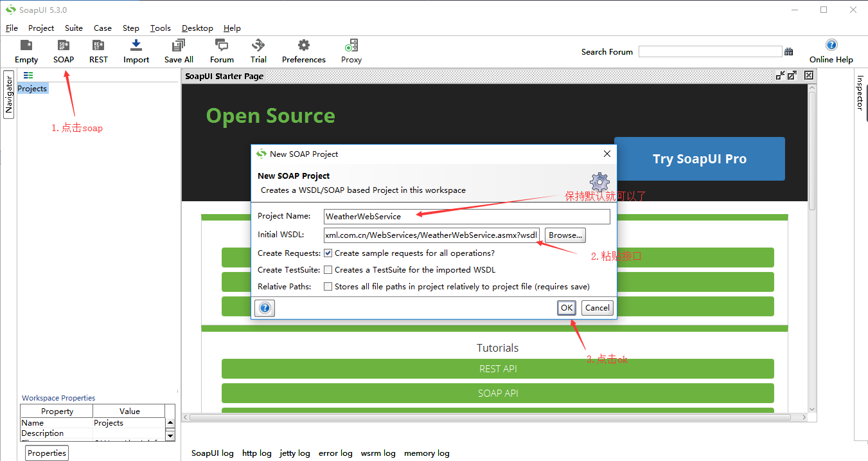
Task: Enable Relative Paths checkbox
Action: point(328,287)
